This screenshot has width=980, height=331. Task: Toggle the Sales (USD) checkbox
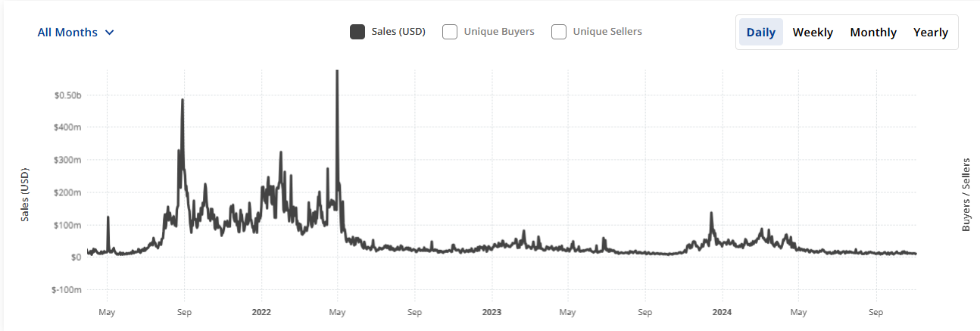point(357,32)
